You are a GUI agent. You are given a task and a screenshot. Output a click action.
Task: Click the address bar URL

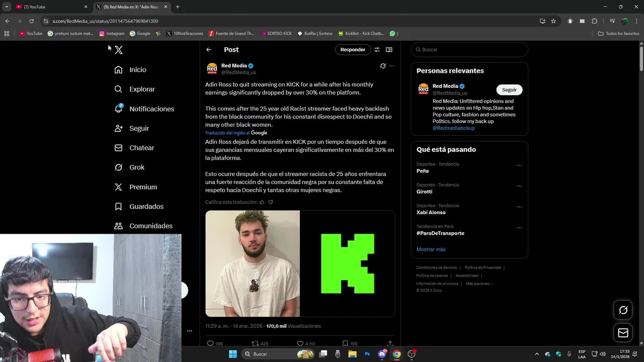tap(105, 21)
